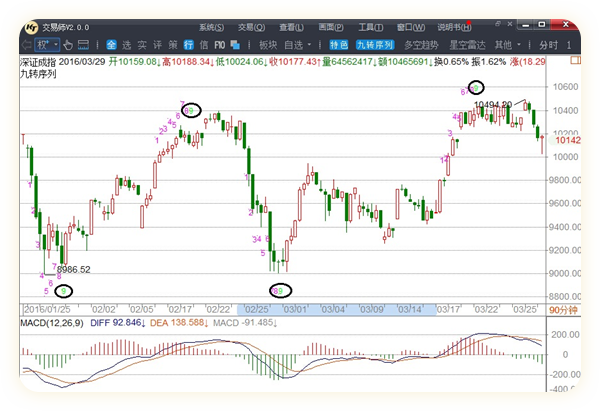Open the 系统(S) menu

click(x=213, y=28)
